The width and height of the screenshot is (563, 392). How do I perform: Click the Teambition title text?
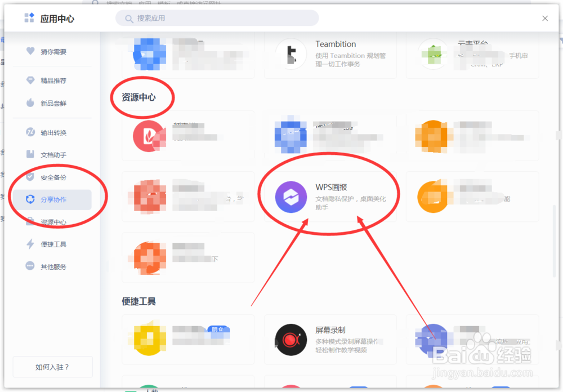coord(336,44)
